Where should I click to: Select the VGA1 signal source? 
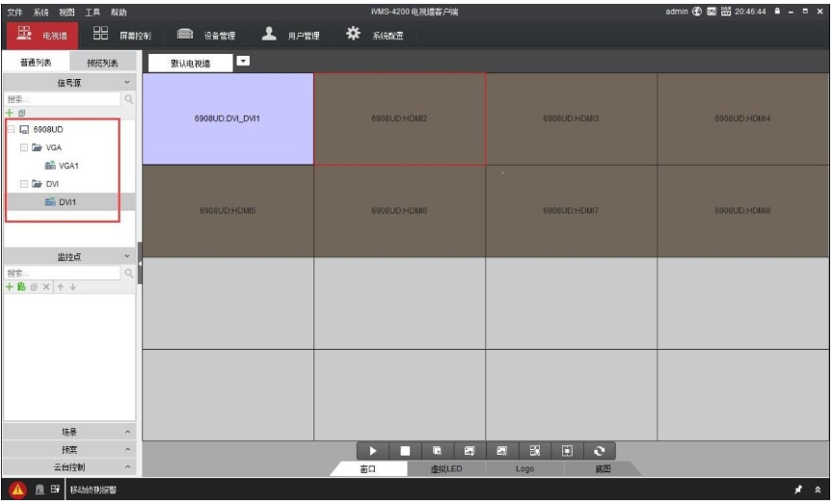pos(67,166)
